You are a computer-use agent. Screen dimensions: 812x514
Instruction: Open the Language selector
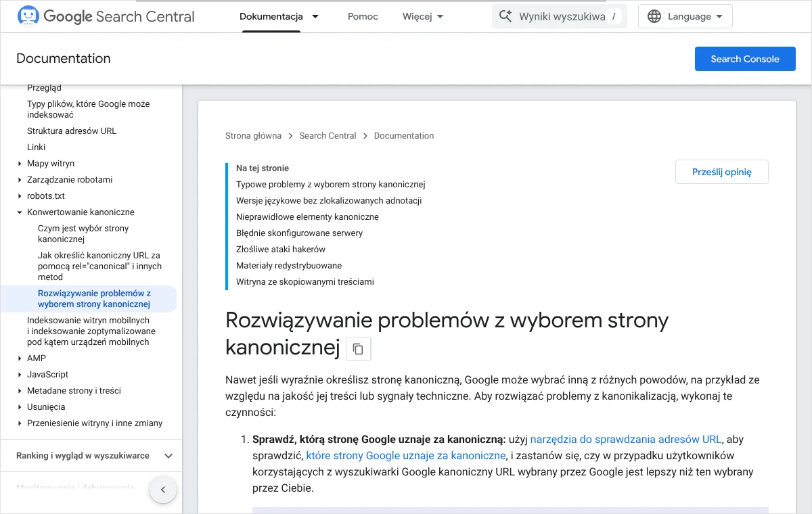685,16
